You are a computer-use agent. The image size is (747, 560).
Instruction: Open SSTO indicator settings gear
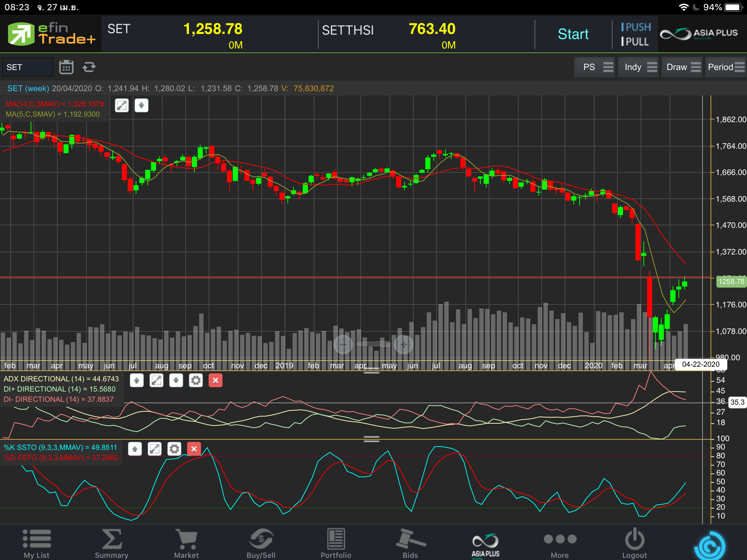[x=174, y=449]
